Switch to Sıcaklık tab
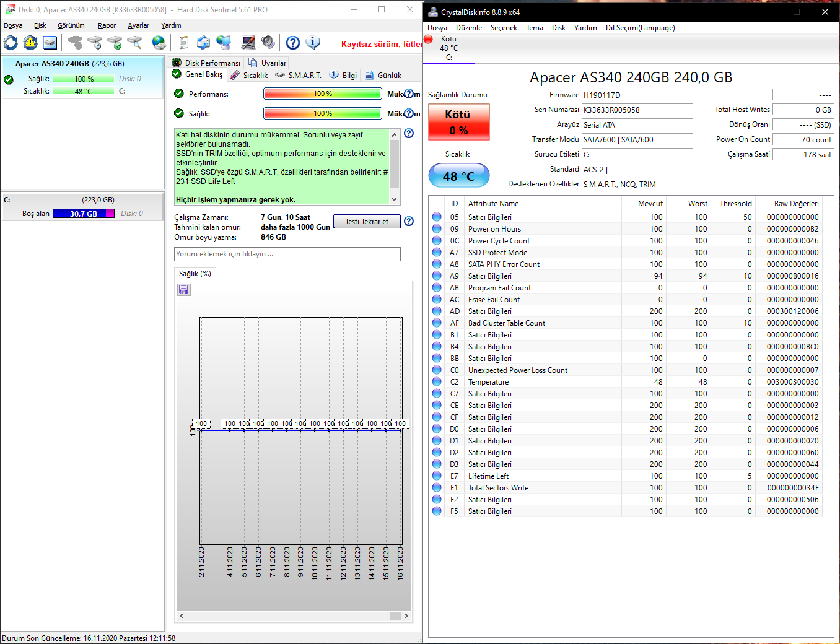 click(x=249, y=76)
